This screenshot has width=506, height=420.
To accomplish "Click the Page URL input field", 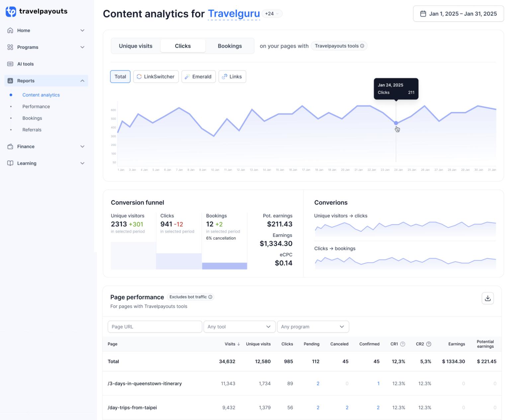I will [x=155, y=327].
